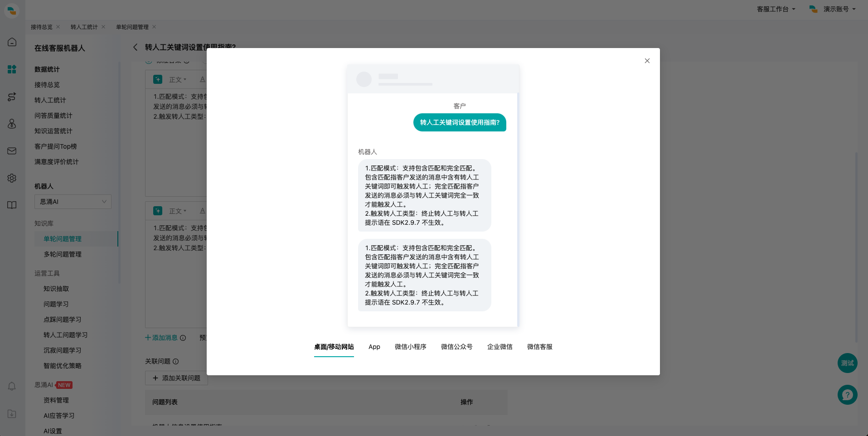Screen dimensions: 868x436
Task: Open the mail envelope icon in the left rail
Action: pos(12,151)
